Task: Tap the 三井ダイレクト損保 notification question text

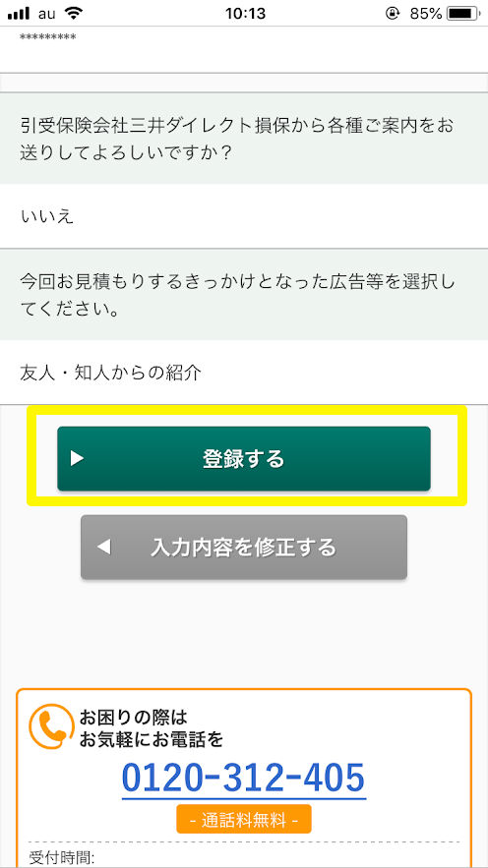Action: 236,139
